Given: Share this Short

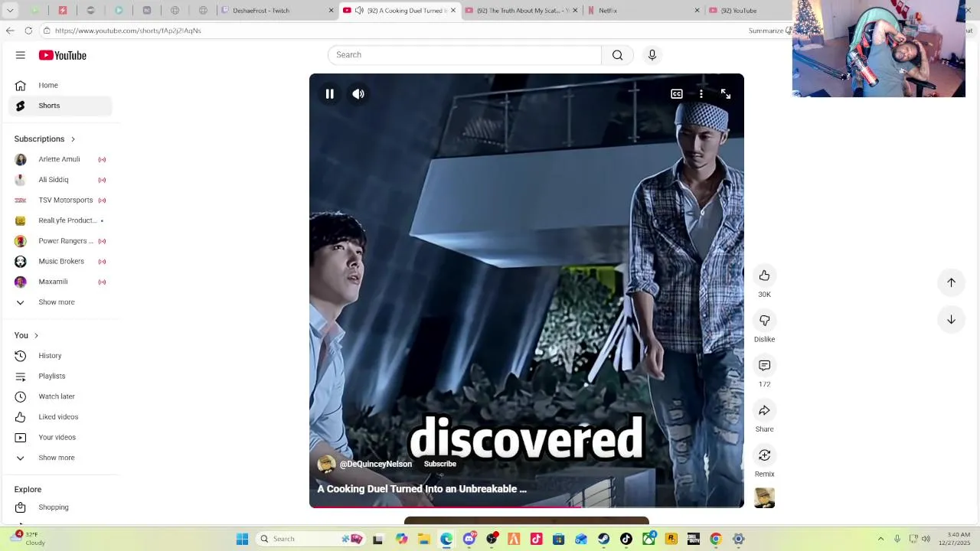Looking at the screenshot, I should pyautogui.click(x=764, y=411).
